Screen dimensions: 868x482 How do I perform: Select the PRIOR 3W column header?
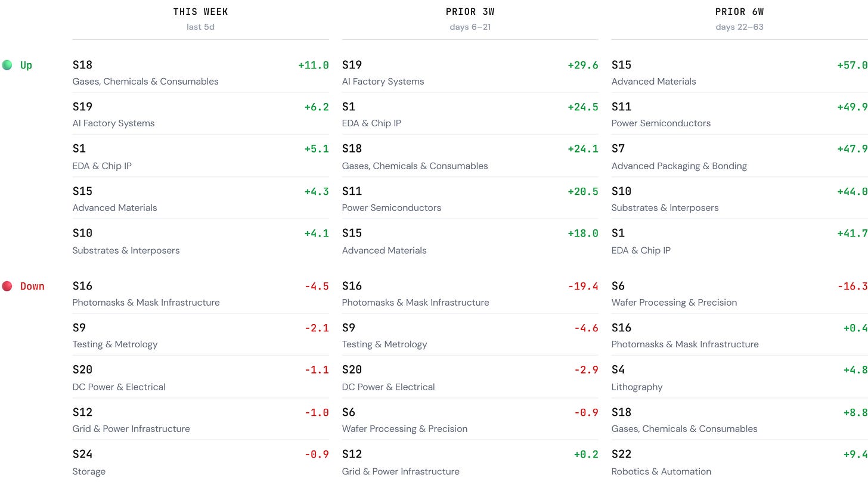(x=470, y=12)
